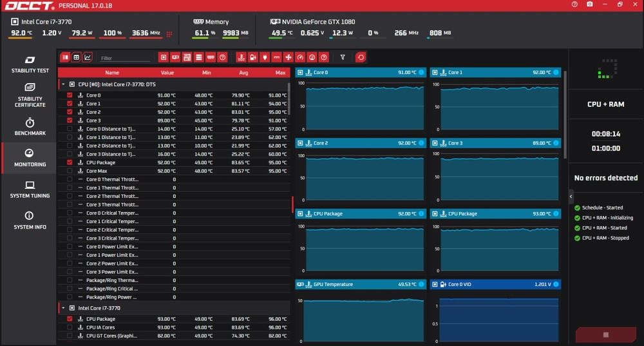Uncheck the Core 2 temperature checkbox

70,111
